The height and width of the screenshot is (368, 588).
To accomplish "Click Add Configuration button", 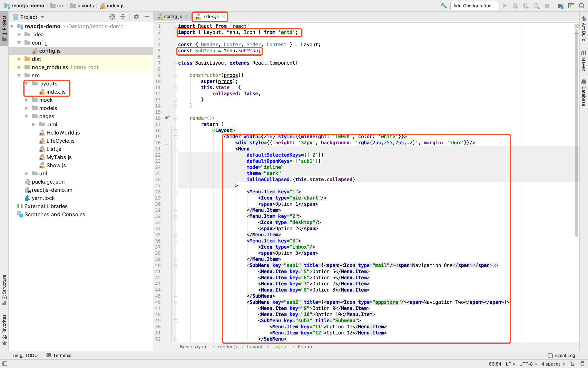I will (474, 6).
